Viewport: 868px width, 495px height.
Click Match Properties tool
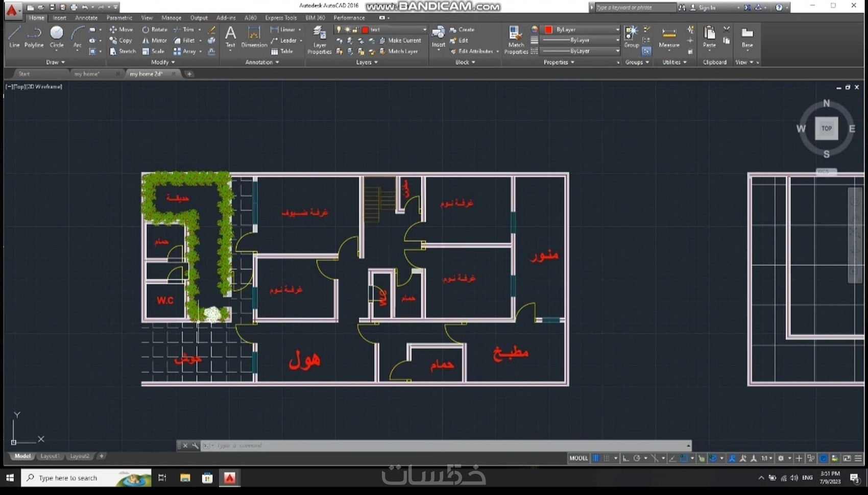coord(516,40)
